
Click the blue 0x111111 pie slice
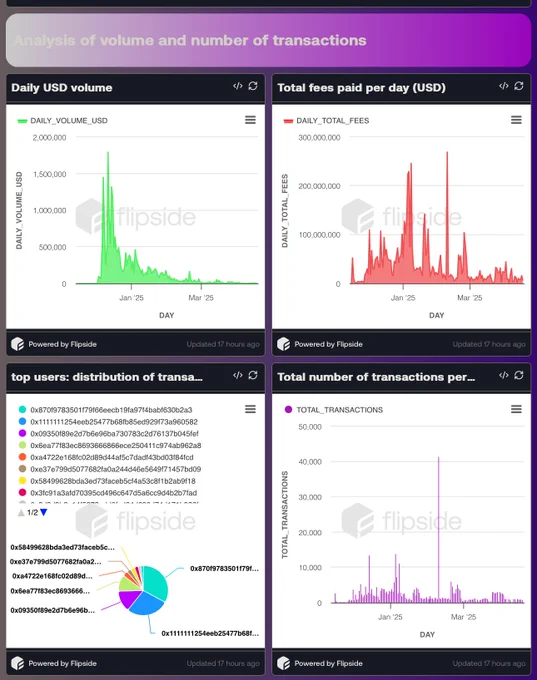tap(147, 604)
